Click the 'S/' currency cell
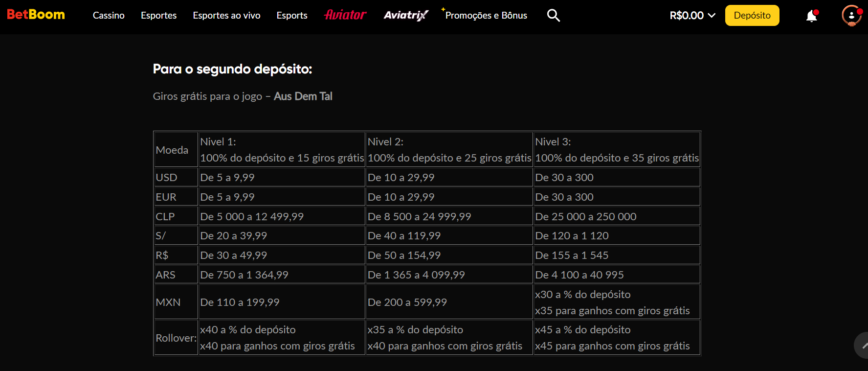The height and width of the screenshot is (371, 868). pos(176,235)
